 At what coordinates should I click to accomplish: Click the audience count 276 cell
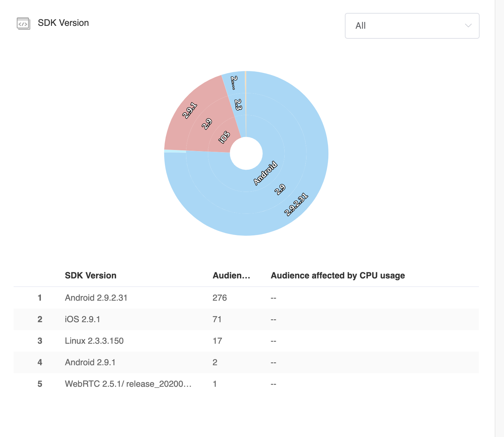click(x=219, y=298)
